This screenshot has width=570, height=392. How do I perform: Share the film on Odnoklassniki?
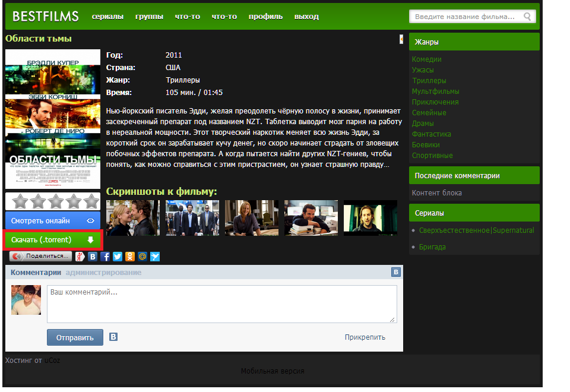pyautogui.click(x=130, y=257)
